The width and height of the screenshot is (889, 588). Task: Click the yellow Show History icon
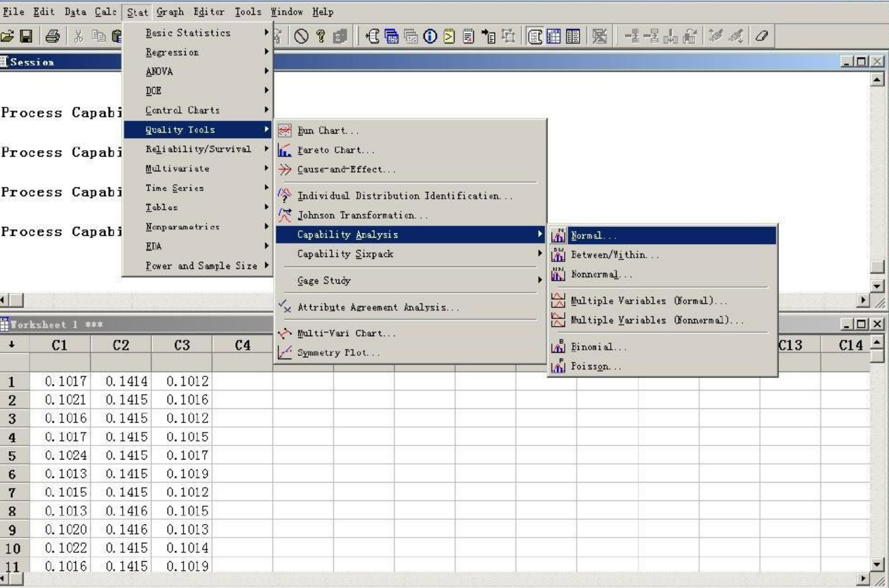tap(449, 36)
